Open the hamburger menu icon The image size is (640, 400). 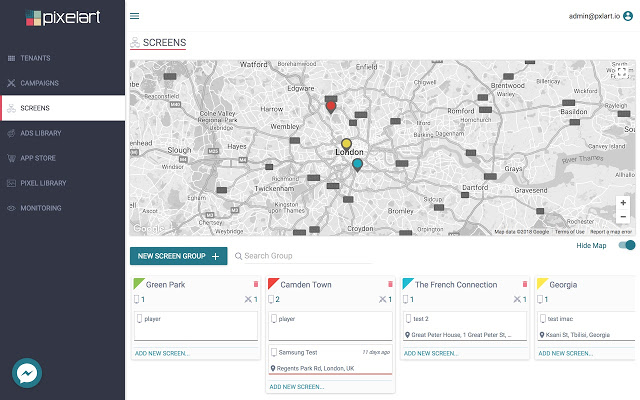[x=134, y=16]
